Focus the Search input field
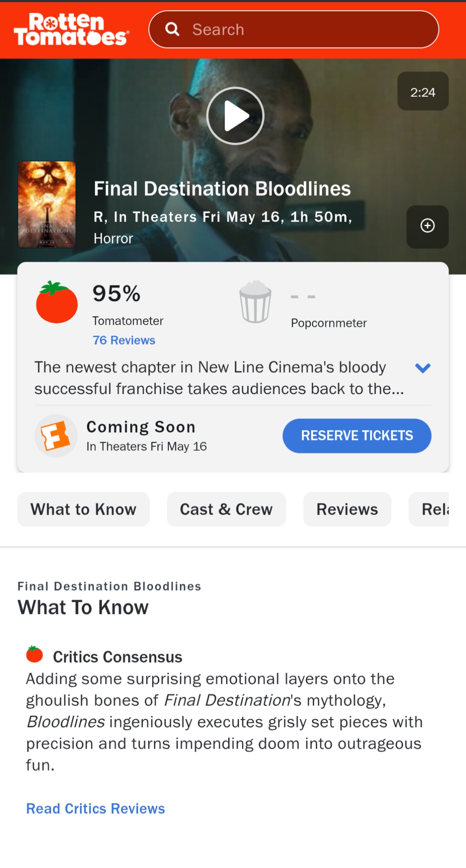 point(304,30)
